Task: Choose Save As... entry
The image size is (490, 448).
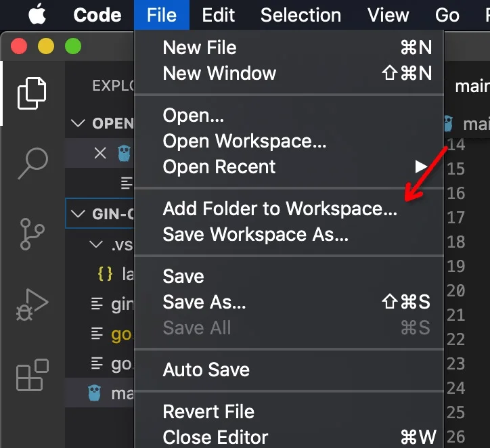Action: pyautogui.click(x=289, y=302)
